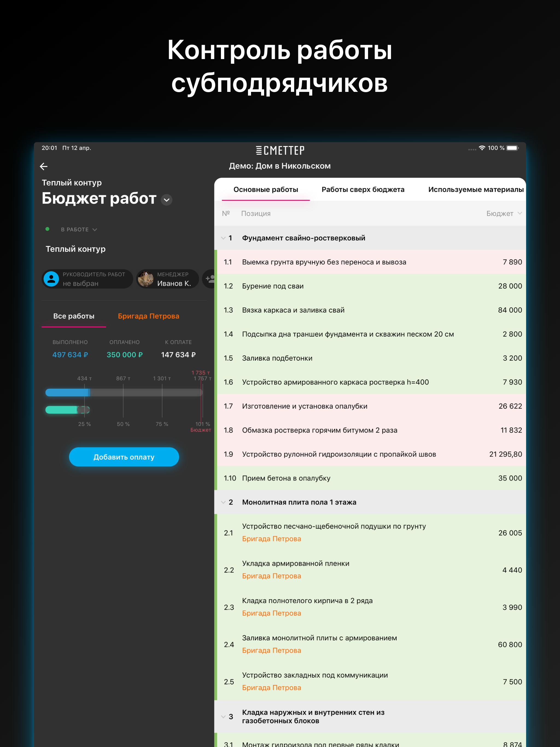
Task: Select row 1.2 Бурение под сваи
Action: [x=370, y=286]
